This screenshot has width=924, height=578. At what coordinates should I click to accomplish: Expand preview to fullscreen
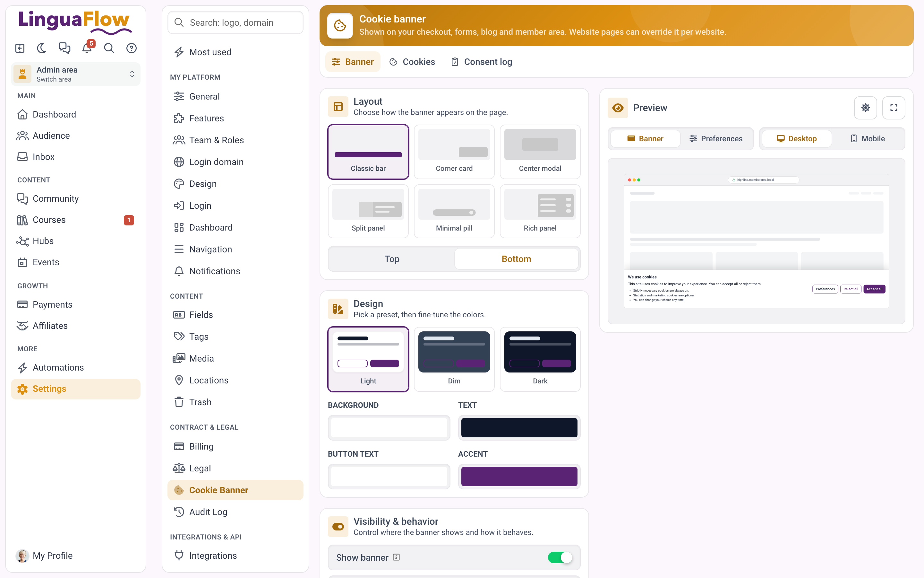(x=894, y=108)
